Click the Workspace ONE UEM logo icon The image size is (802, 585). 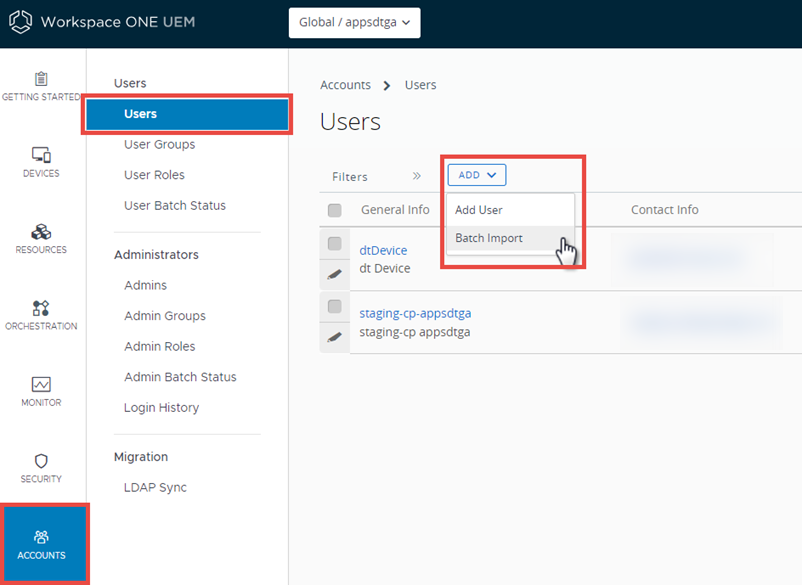(x=20, y=22)
